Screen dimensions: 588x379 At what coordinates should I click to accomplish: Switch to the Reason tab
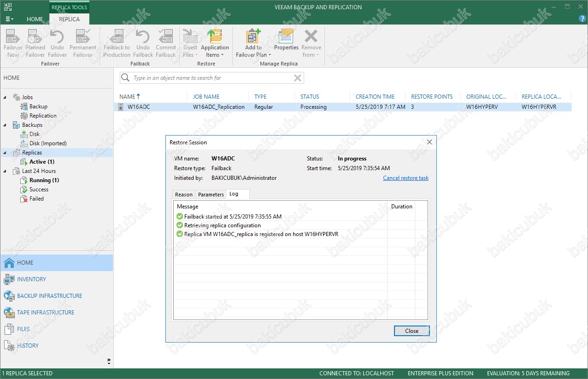[x=184, y=195]
